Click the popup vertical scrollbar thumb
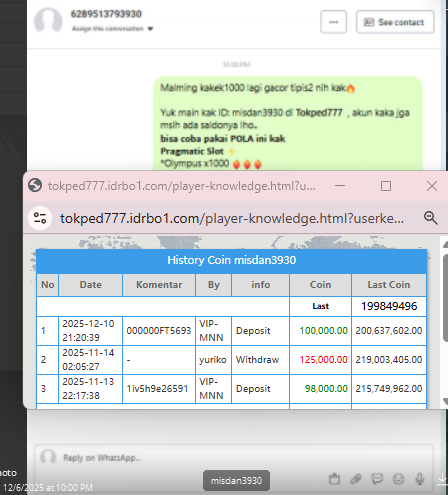 point(445,298)
